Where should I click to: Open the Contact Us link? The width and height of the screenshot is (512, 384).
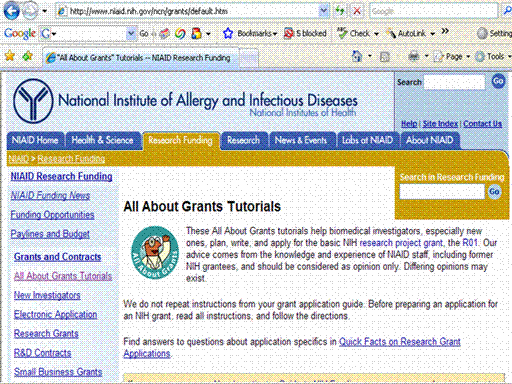(x=482, y=124)
